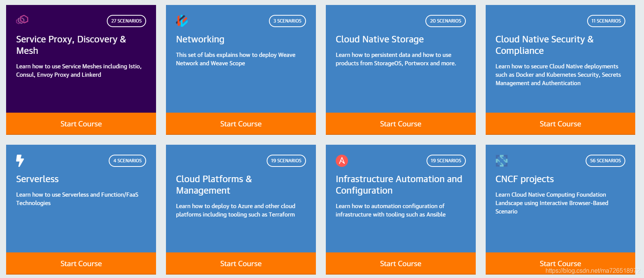The image size is (644, 278).
Task: Start the Infrastructure Automation and Configuration course
Action: click(401, 263)
